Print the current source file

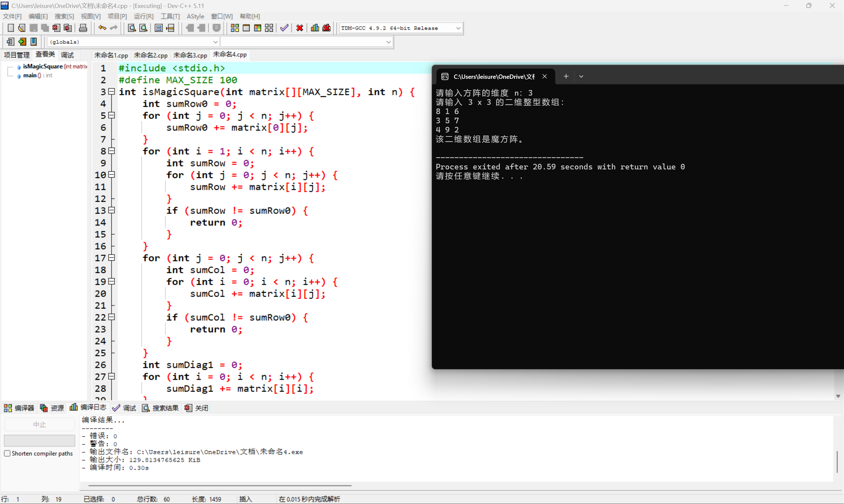[x=83, y=28]
